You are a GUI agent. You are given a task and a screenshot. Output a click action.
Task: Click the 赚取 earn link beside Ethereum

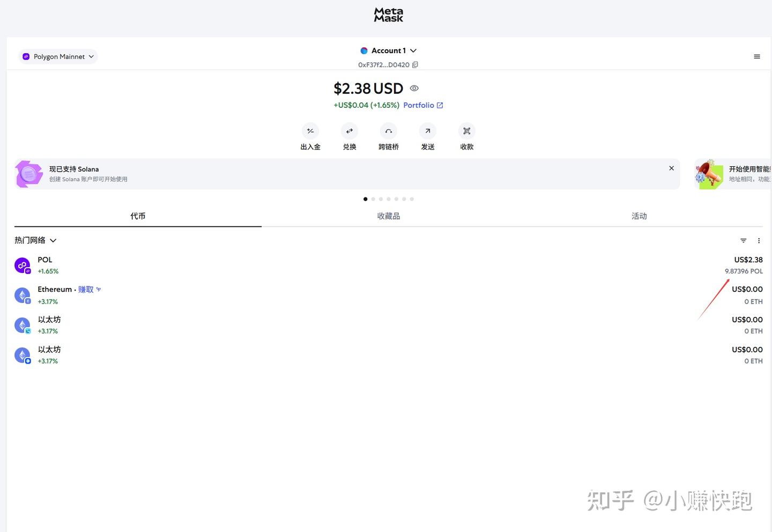[85, 289]
